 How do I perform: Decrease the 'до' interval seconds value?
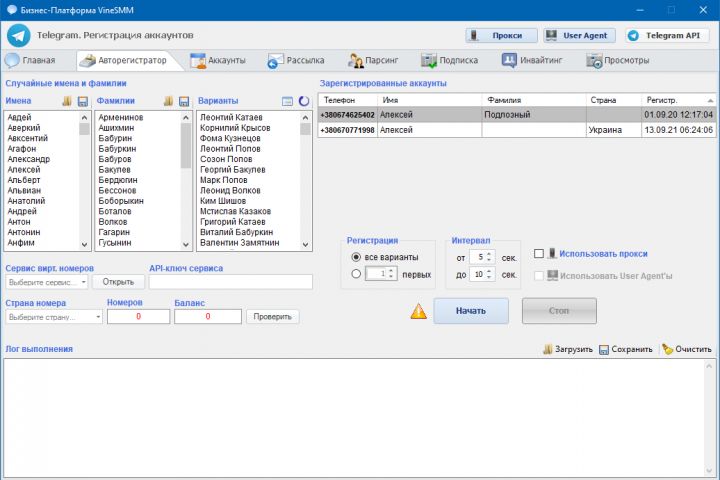click(489, 277)
